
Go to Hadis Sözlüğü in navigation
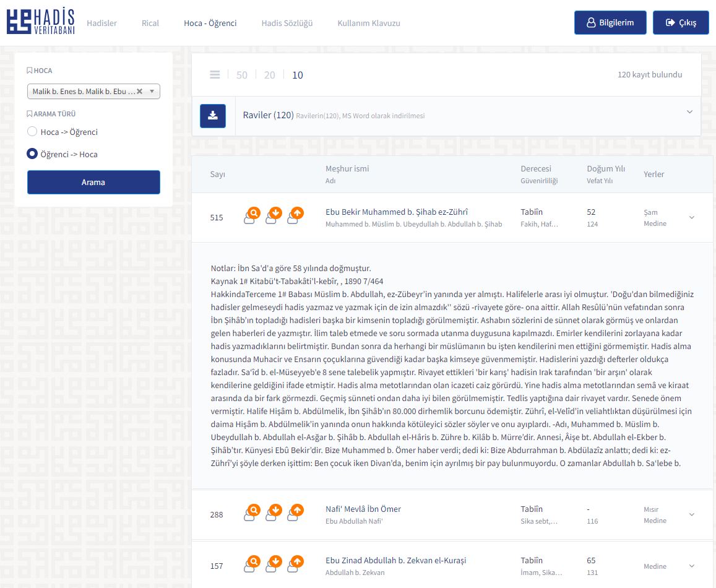(287, 23)
